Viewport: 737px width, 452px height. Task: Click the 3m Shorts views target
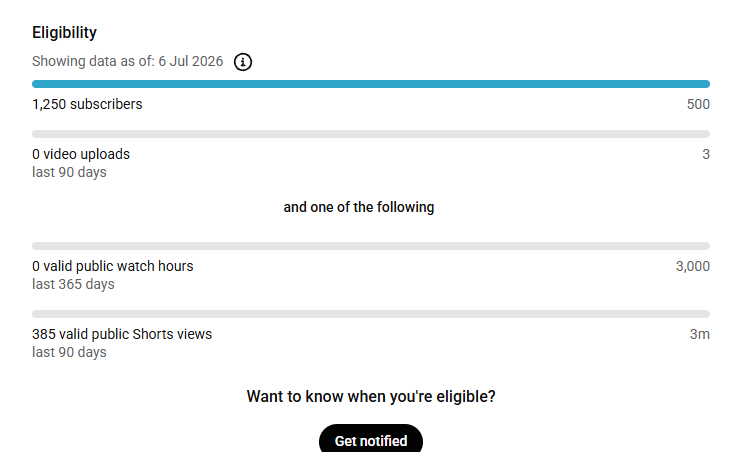699,334
